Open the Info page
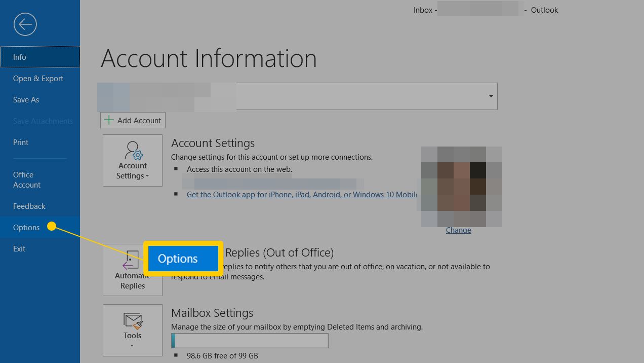644x363 pixels. click(x=40, y=57)
